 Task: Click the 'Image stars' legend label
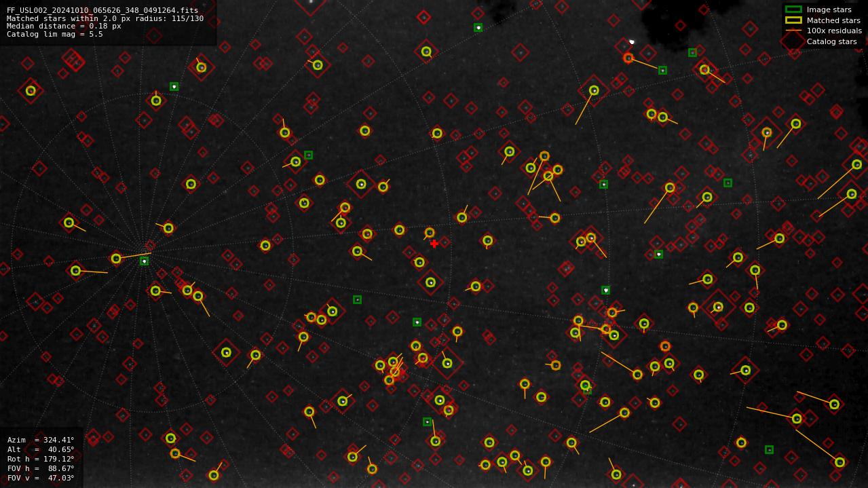[829, 10]
